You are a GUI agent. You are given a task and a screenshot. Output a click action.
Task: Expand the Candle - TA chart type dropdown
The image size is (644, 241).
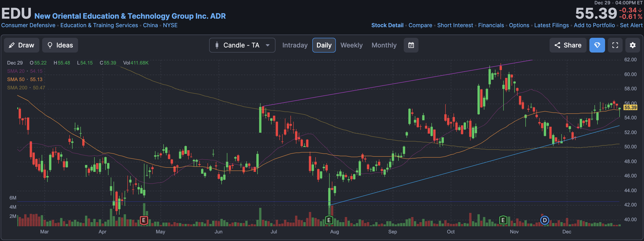click(x=242, y=45)
